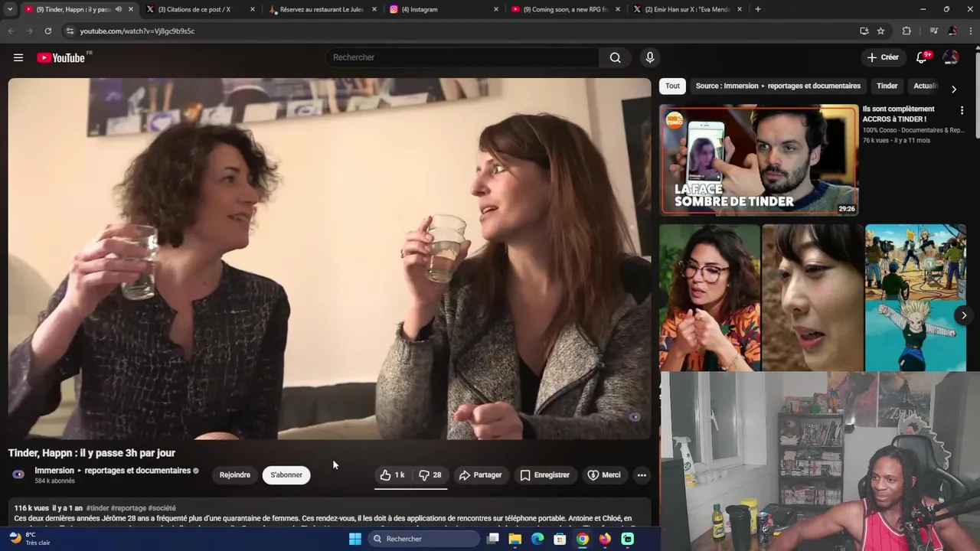Open Firefox from the taskbar
This screenshot has height=551, width=980.
tap(605, 539)
